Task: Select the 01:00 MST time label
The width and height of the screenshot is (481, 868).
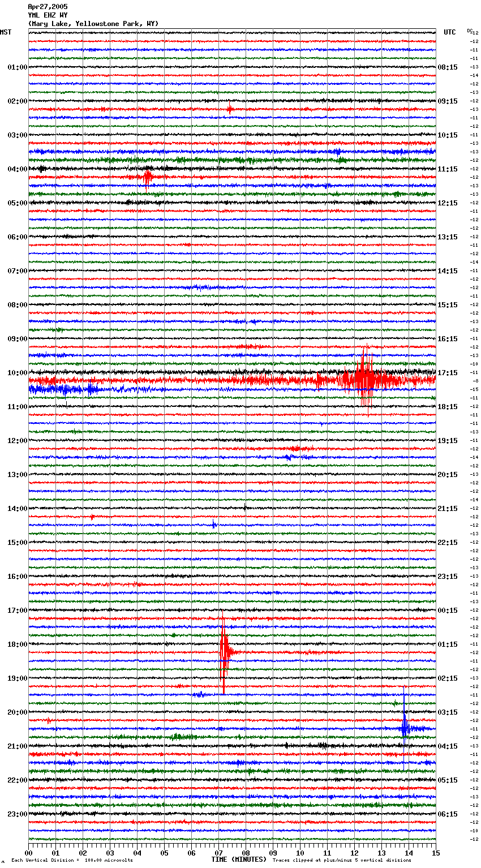Action: tap(17, 67)
